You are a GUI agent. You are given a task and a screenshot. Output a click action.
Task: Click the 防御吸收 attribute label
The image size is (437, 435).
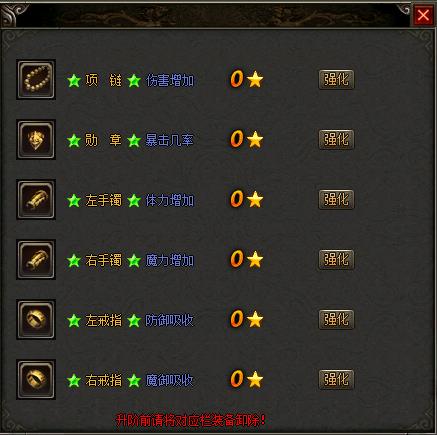170,320
